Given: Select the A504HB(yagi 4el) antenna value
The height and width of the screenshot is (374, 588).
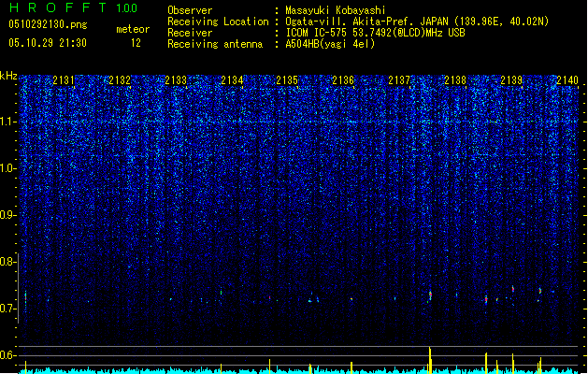Looking at the screenshot, I should pyautogui.click(x=330, y=44).
